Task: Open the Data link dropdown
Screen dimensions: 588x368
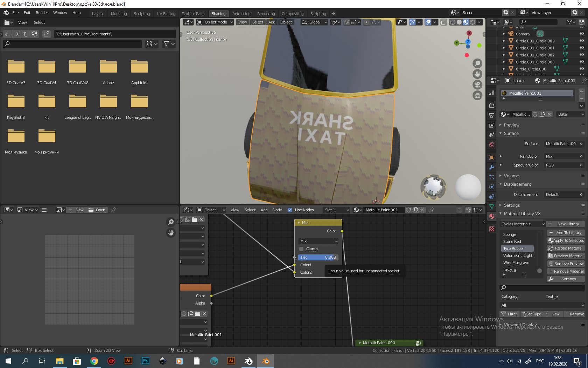Action: (570, 114)
